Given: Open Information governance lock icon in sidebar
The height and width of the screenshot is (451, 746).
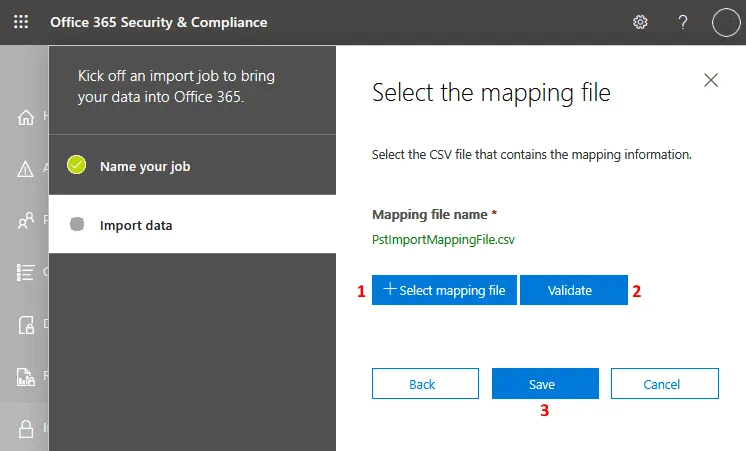Looking at the screenshot, I should pyautogui.click(x=27, y=428).
